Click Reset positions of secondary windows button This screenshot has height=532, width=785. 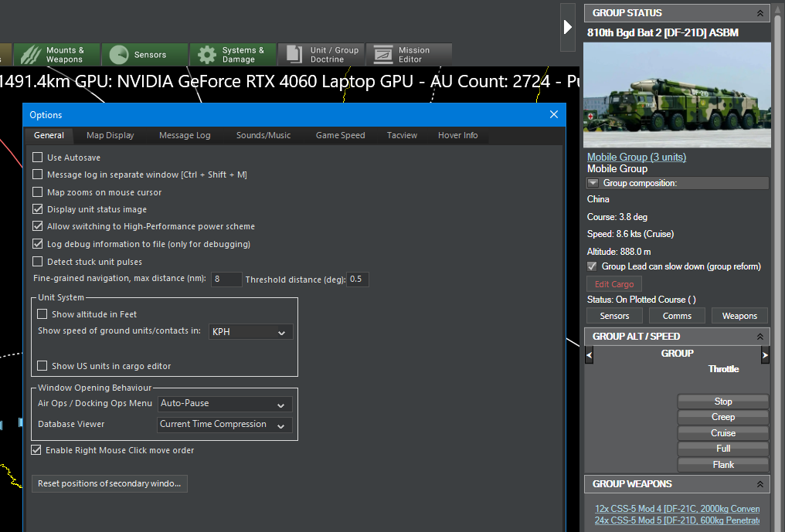click(x=110, y=484)
